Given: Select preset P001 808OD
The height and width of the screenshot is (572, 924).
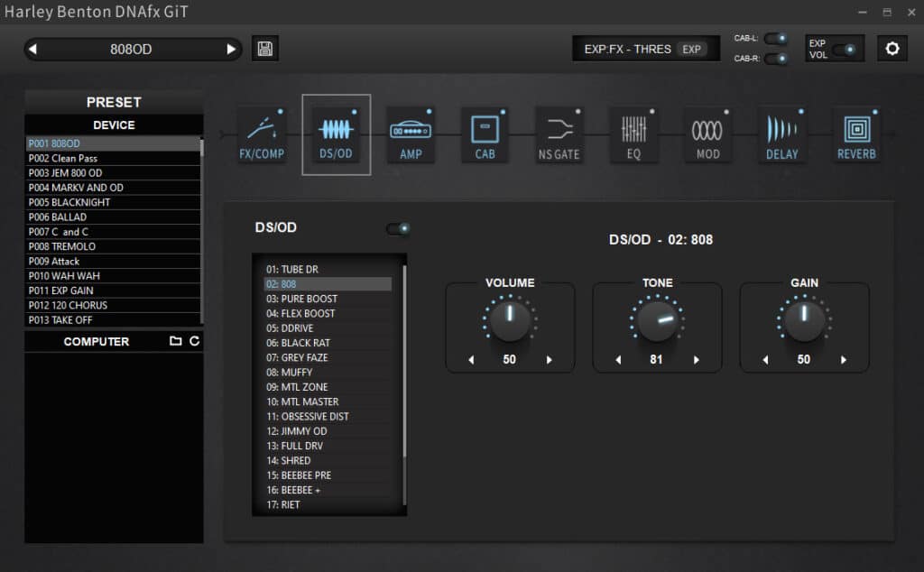Looking at the screenshot, I should tap(113, 143).
